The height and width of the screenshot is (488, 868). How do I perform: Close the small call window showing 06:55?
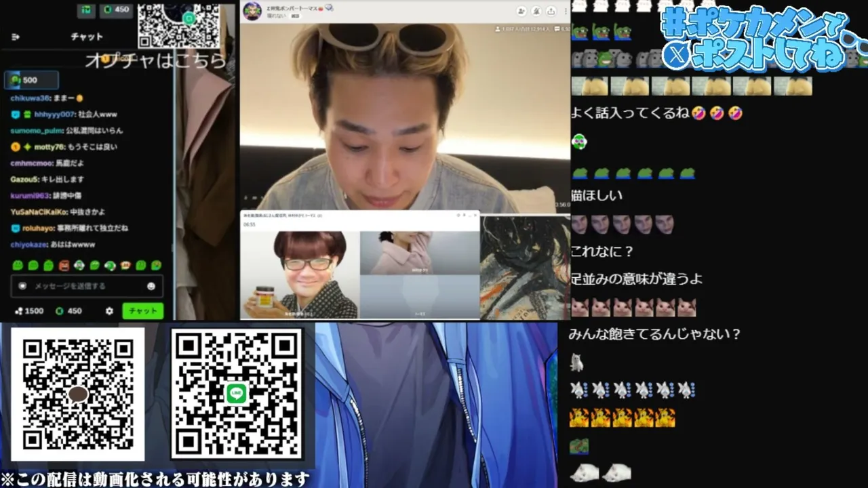(x=475, y=215)
